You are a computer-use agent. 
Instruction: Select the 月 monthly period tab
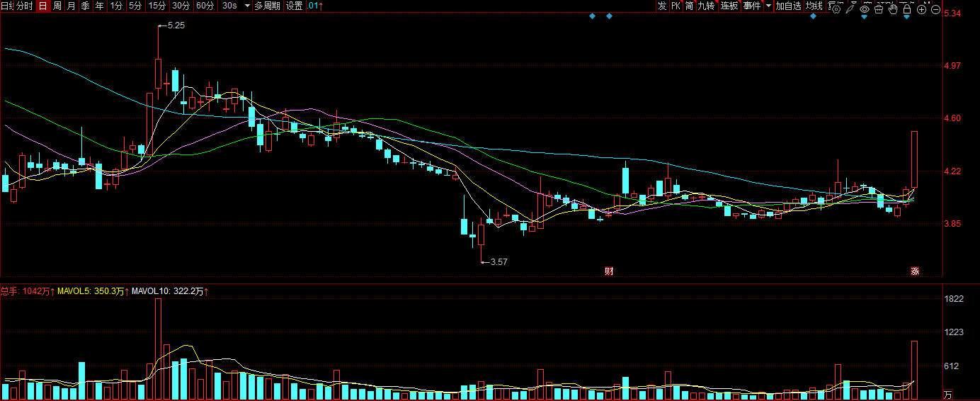point(71,6)
